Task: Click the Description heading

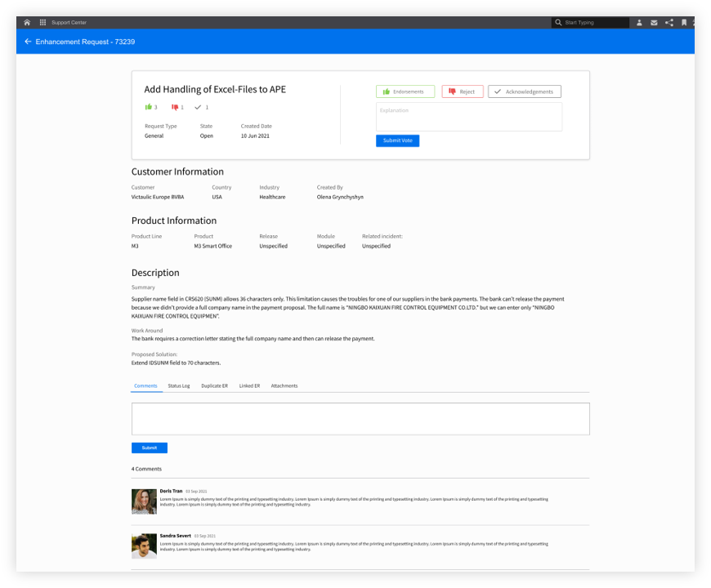Action: [x=155, y=273]
